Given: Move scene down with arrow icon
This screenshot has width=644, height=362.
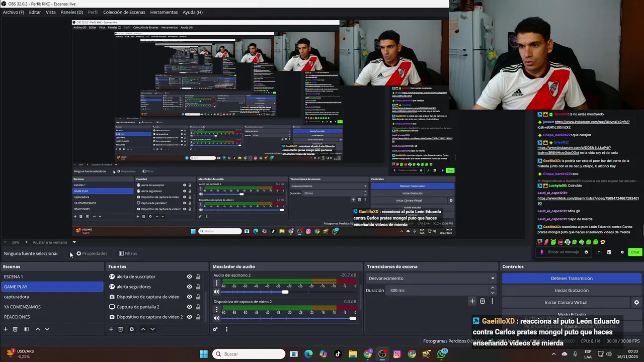Looking at the screenshot, I should pyautogui.click(x=47, y=329).
